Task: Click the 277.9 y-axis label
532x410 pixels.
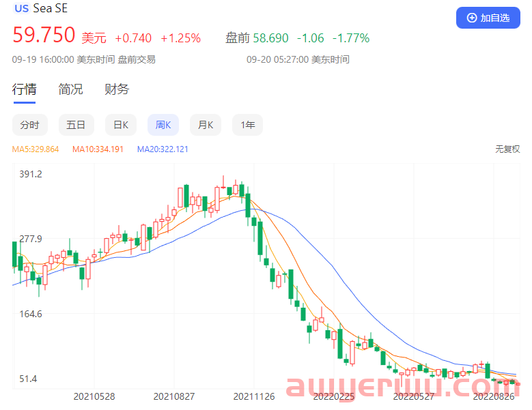Action: coord(31,239)
